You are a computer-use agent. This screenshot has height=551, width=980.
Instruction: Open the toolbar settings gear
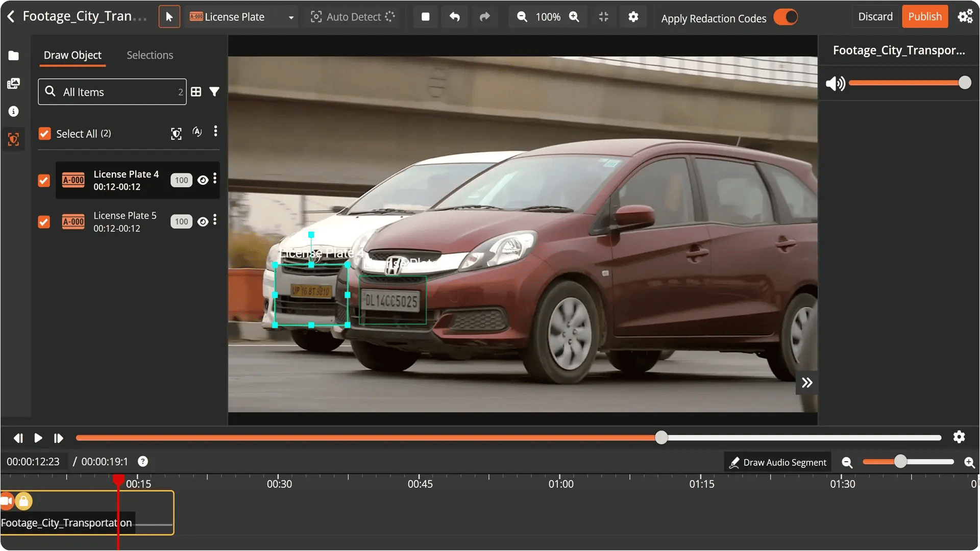[633, 17]
